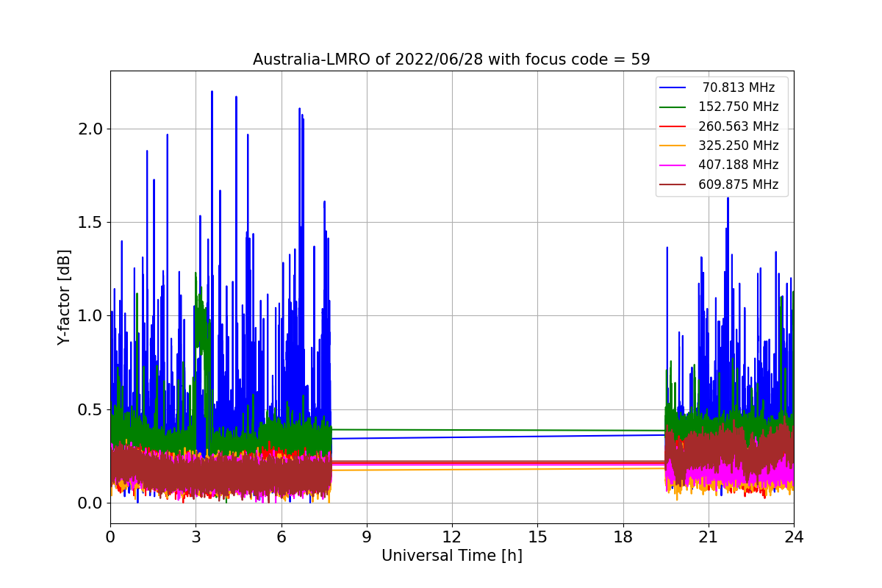Click the y-axis tick label 1.5
Screen dimensions: 882x588
tap(91, 222)
